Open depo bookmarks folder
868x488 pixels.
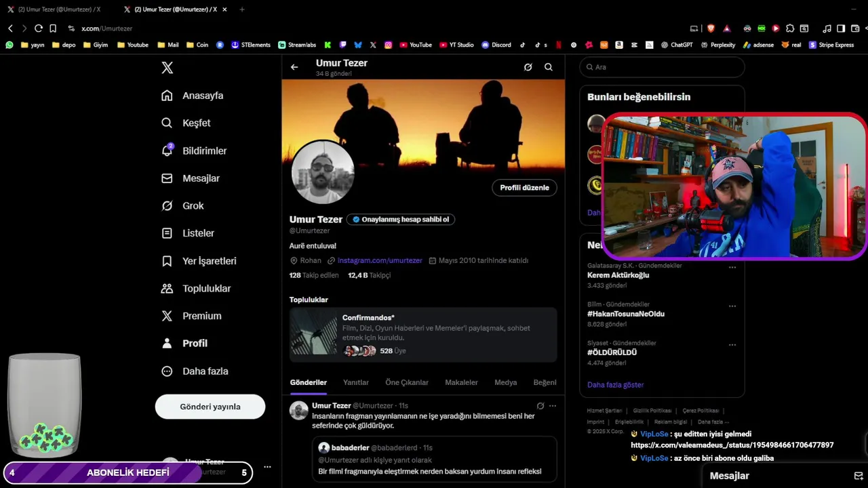pos(63,45)
